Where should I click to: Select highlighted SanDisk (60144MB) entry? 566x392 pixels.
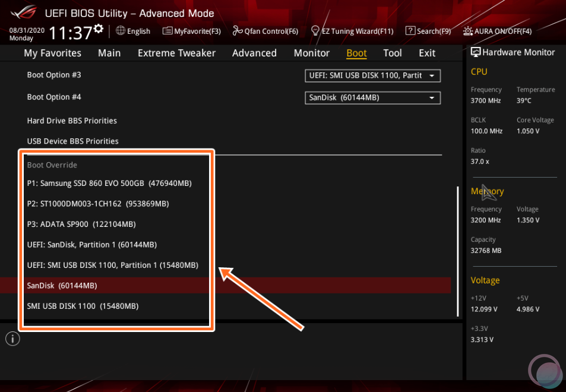pyautogui.click(x=225, y=286)
